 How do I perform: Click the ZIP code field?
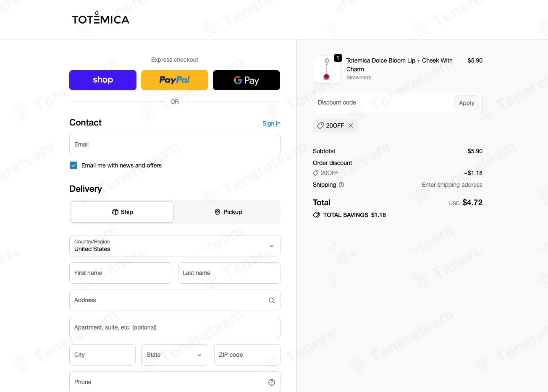247,355
